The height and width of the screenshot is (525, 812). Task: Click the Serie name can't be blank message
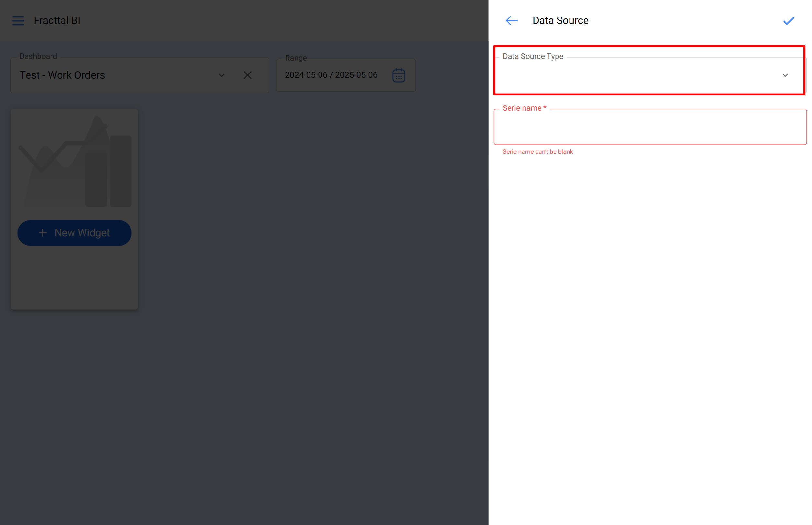pyautogui.click(x=537, y=152)
